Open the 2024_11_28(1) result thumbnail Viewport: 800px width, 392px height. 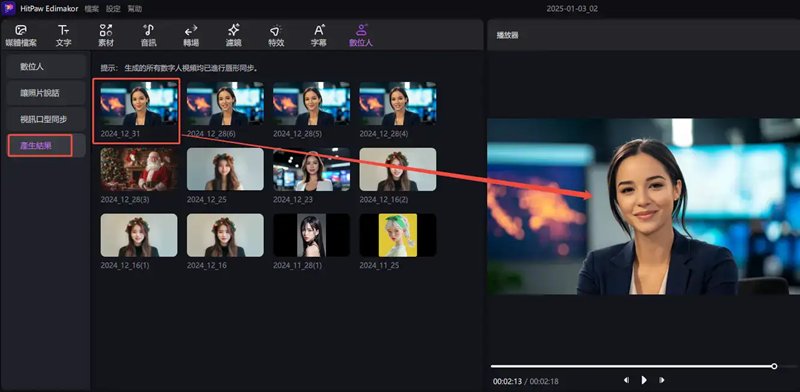311,235
